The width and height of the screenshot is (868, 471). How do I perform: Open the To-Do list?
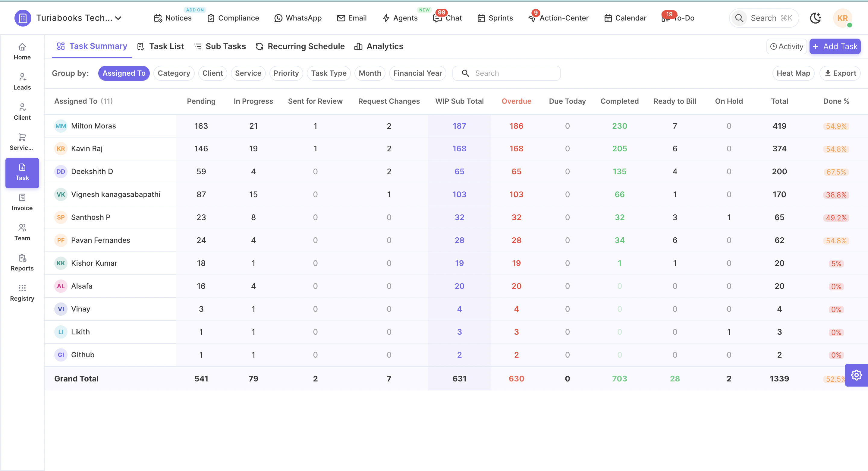(x=678, y=18)
